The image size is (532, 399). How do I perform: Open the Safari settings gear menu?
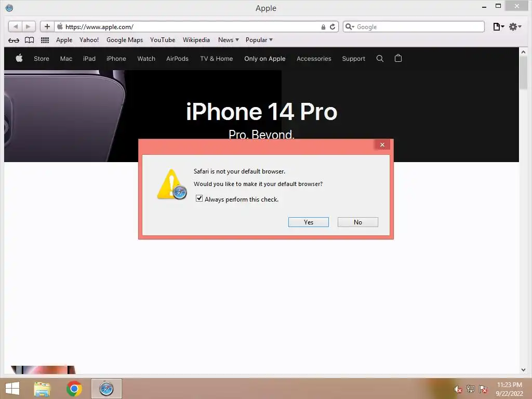coord(515,27)
